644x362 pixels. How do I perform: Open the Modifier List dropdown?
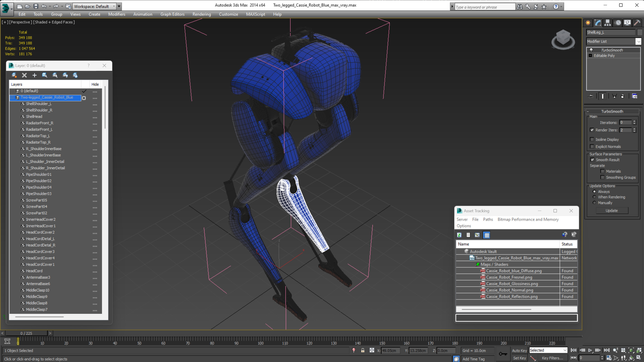coord(639,42)
